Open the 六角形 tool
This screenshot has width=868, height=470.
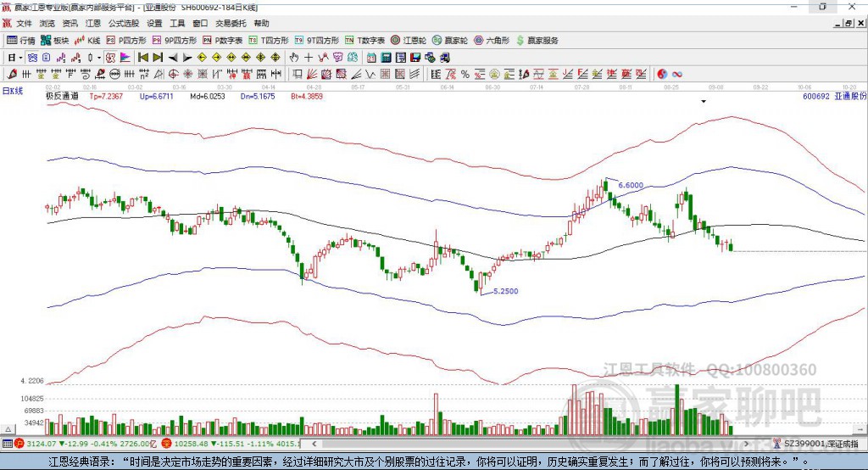[x=492, y=41]
